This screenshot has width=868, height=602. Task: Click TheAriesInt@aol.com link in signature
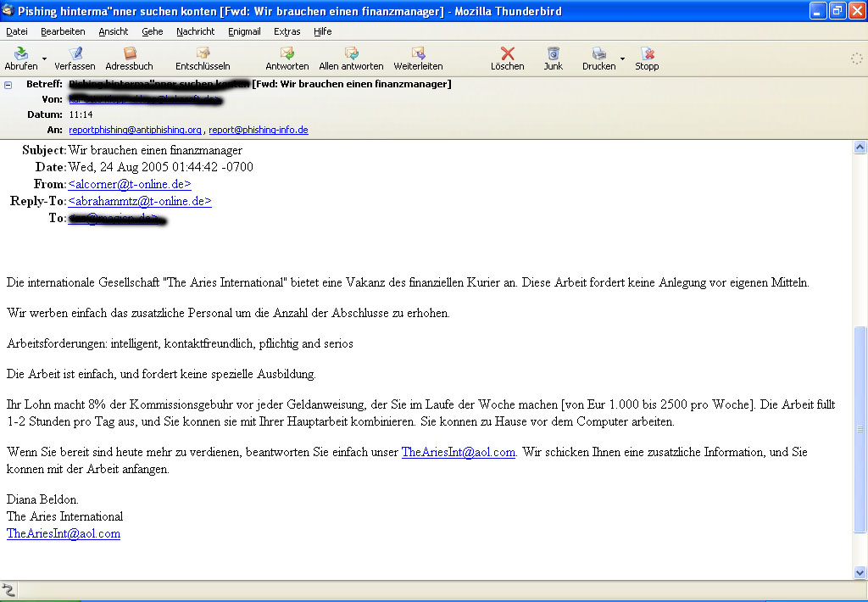[64, 533]
